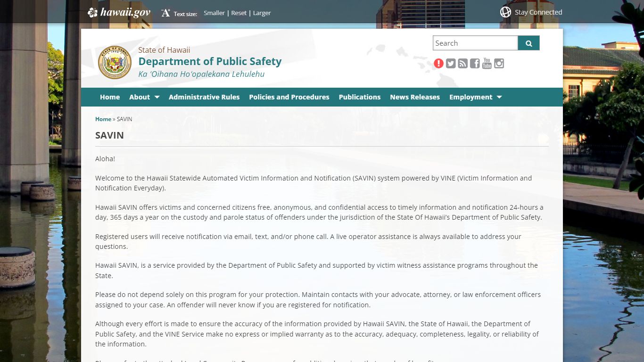
Task: Open the About menu item
Action: 140,97
